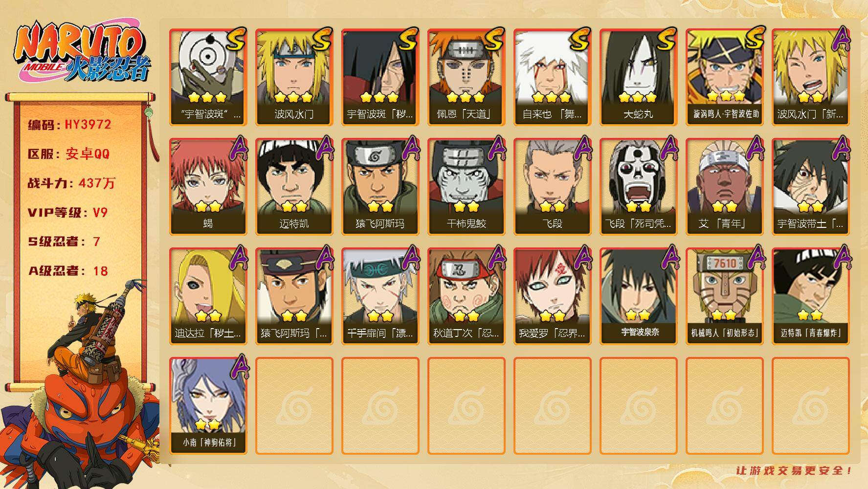Click the 编码 HY3972 text on scroll
868x489 pixels.
(69, 124)
